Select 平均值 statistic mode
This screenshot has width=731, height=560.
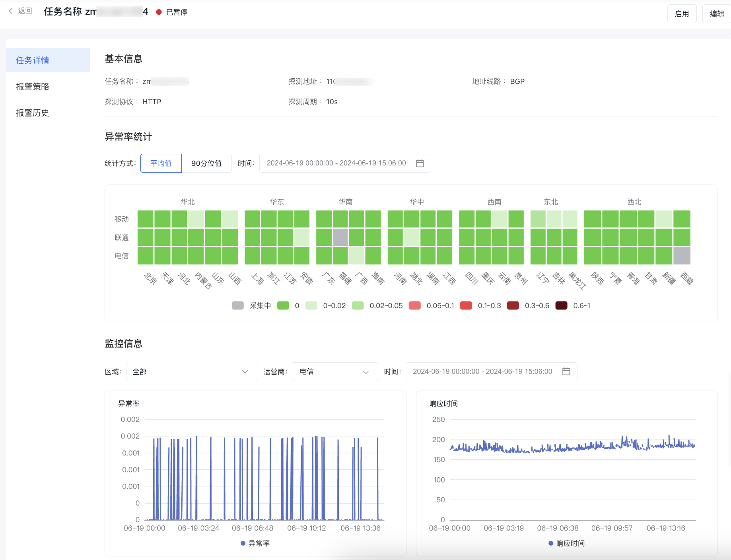click(x=161, y=163)
